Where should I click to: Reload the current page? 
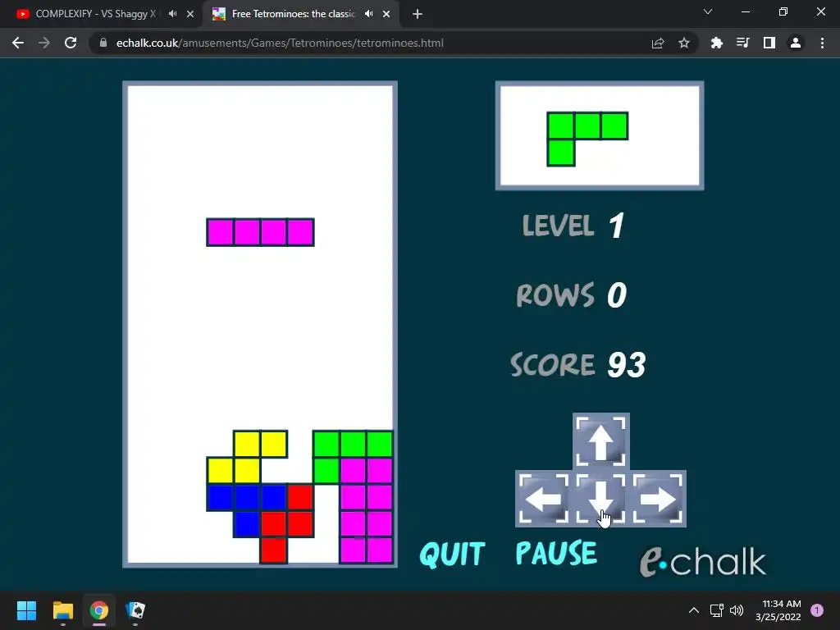click(71, 43)
